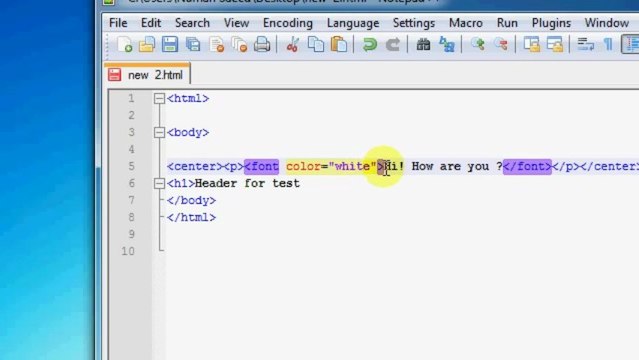Open the Run menu
This screenshot has width=639, height=360.
[x=507, y=23]
